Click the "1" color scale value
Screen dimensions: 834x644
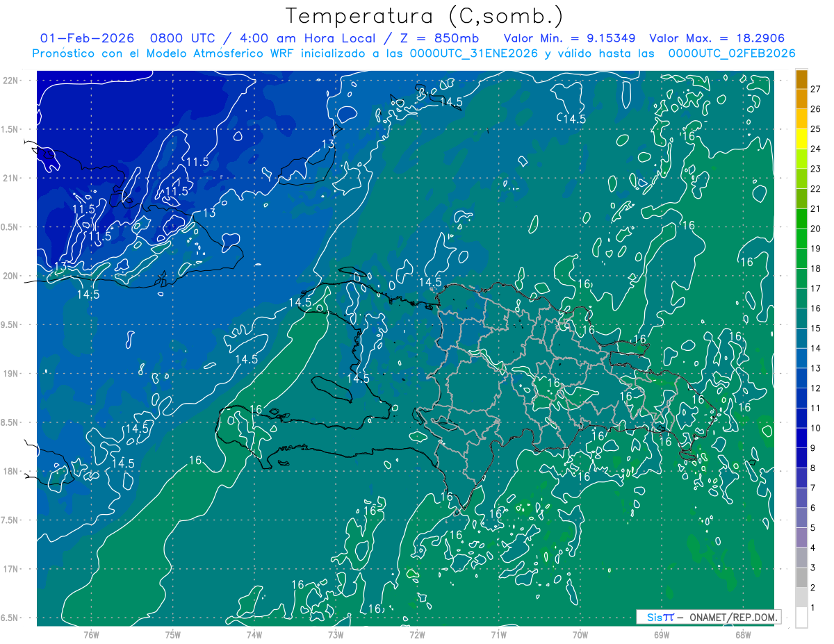[x=813, y=608]
